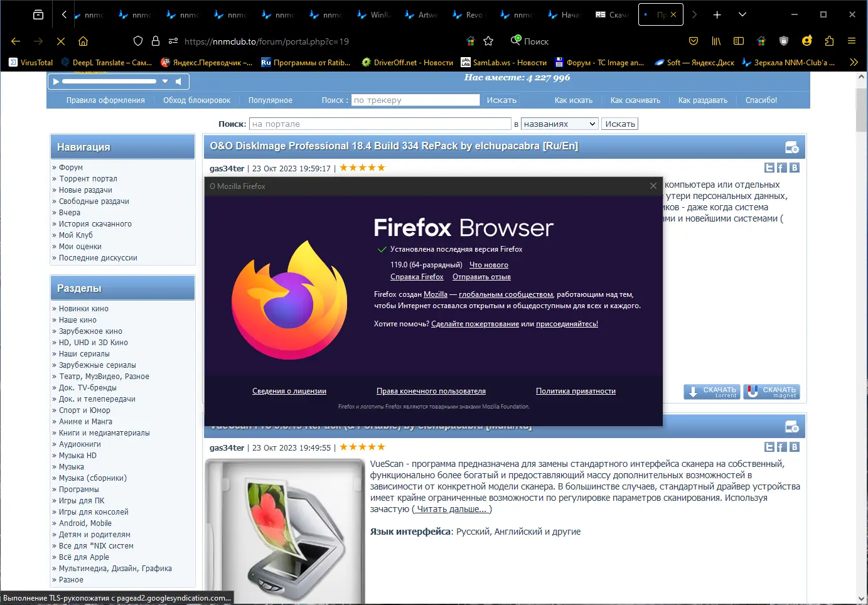Show site security info via padlock
868x605 pixels.
pos(156,41)
